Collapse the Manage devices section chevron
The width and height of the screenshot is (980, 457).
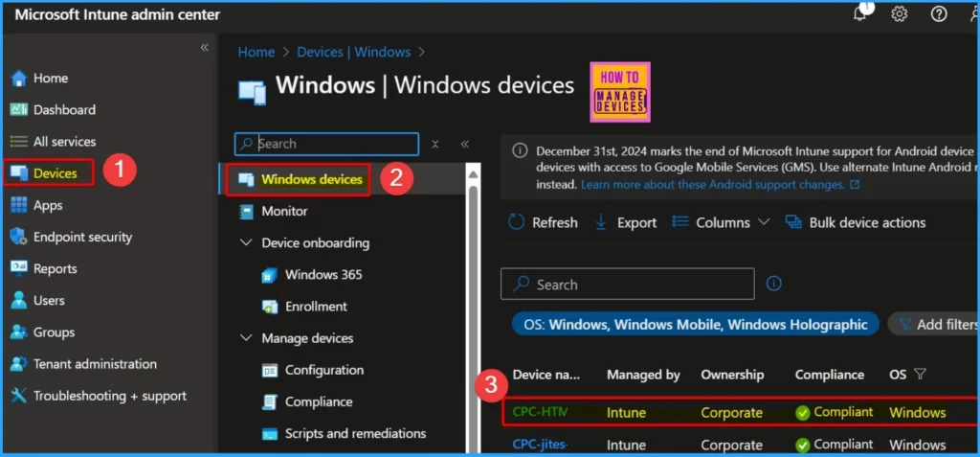246,338
